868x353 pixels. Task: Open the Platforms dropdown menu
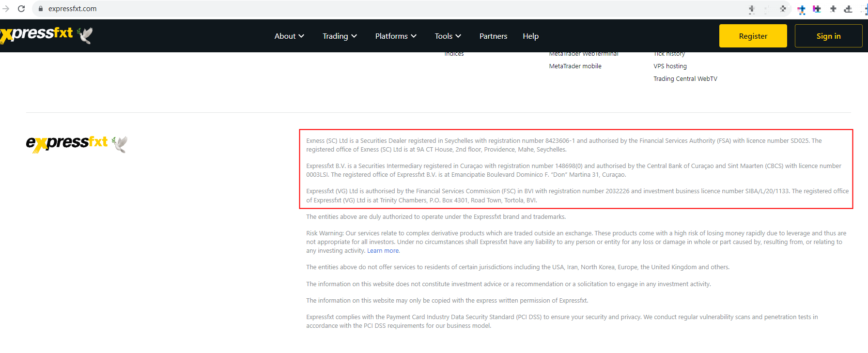(x=396, y=36)
